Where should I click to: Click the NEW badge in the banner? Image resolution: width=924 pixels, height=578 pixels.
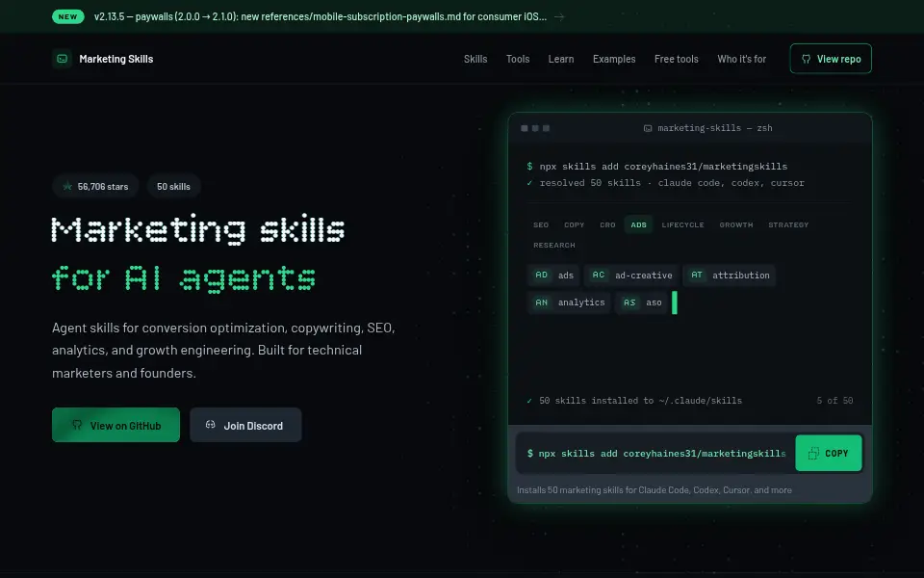click(67, 16)
